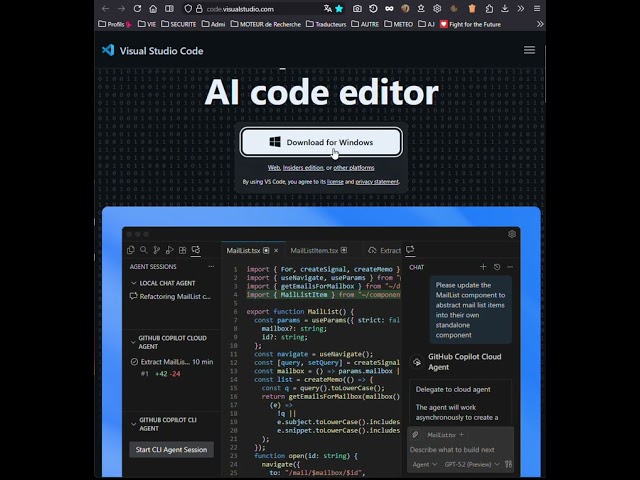The image size is (640, 480).
Task: Click the URL address field
Action: 261,9
